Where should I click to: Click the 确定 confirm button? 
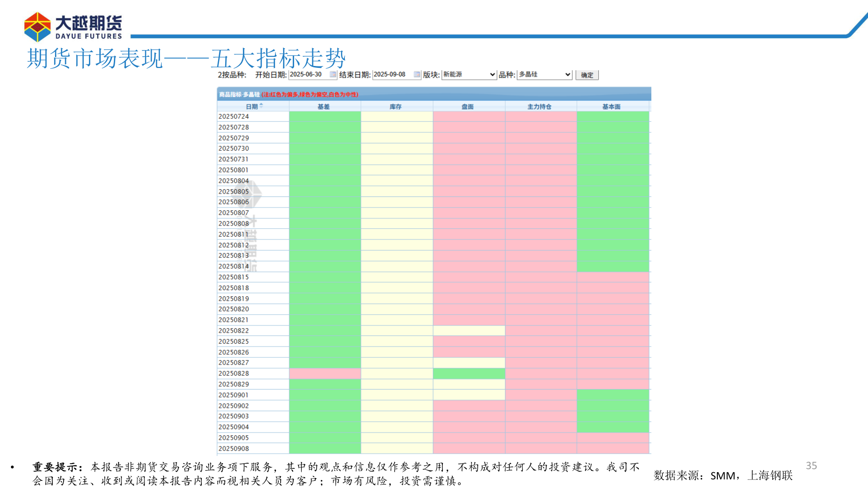coord(587,75)
